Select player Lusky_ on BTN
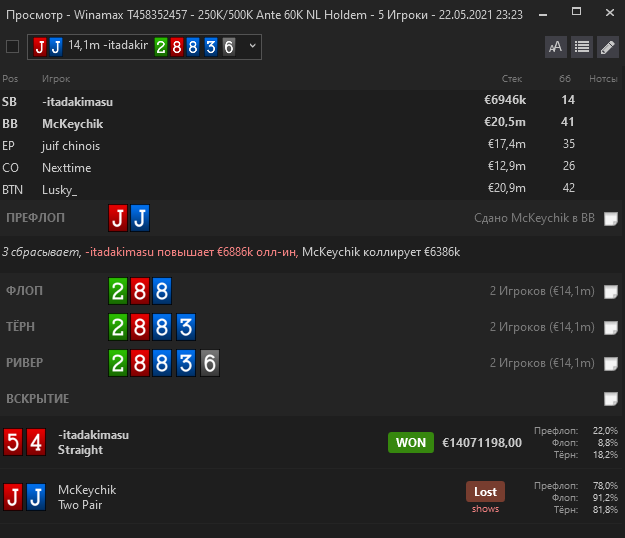Image resolution: width=625 pixels, height=538 pixels. pyautogui.click(x=312, y=189)
